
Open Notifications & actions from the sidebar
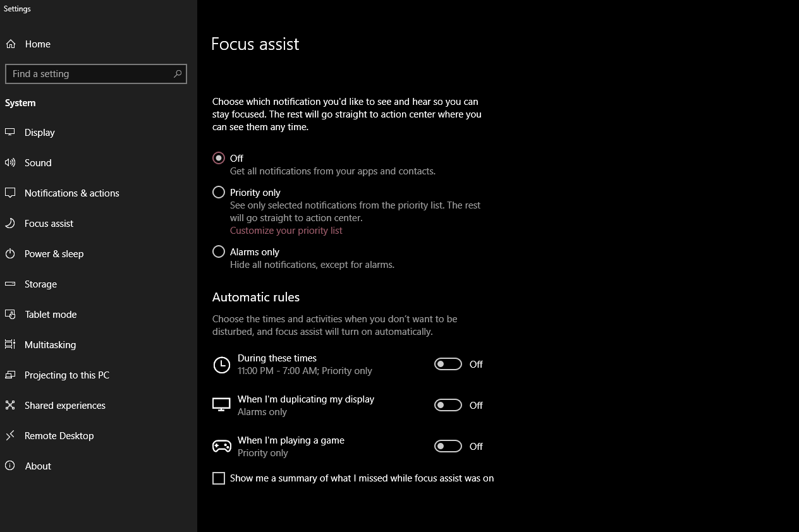point(72,193)
